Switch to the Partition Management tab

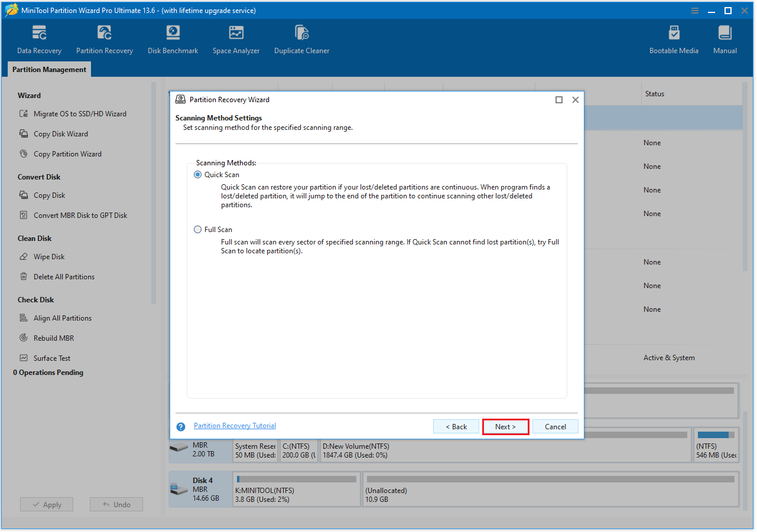click(49, 69)
